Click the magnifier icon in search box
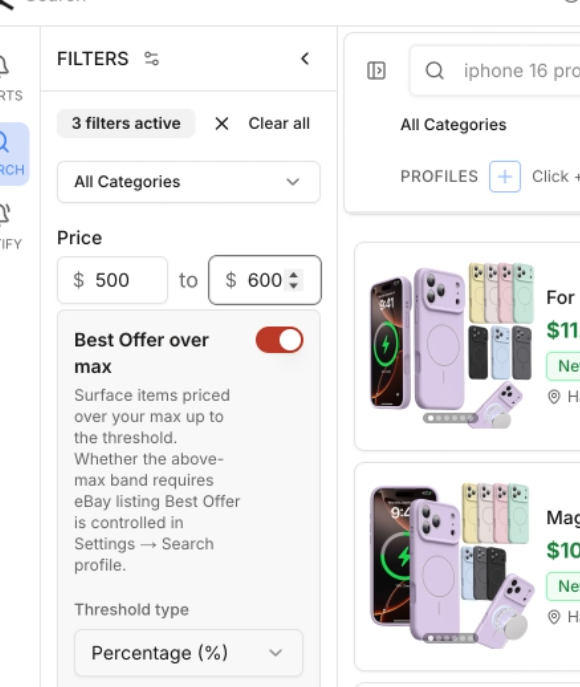Image resolution: width=580 pixels, height=687 pixels. click(x=435, y=71)
